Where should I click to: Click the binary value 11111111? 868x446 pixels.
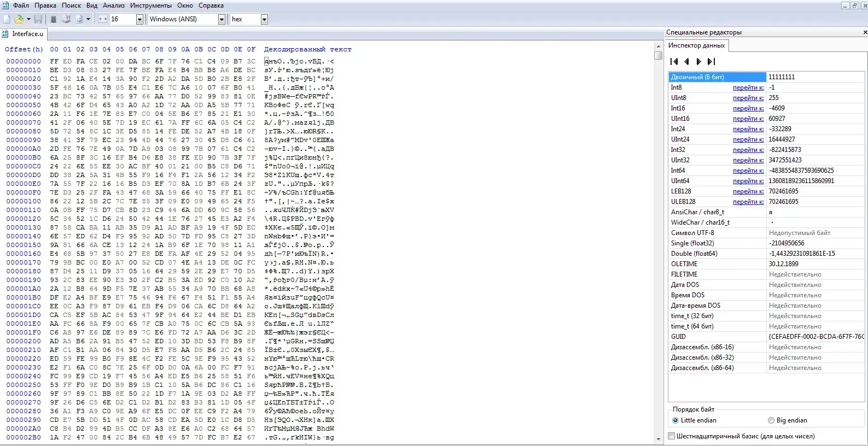[782, 77]
